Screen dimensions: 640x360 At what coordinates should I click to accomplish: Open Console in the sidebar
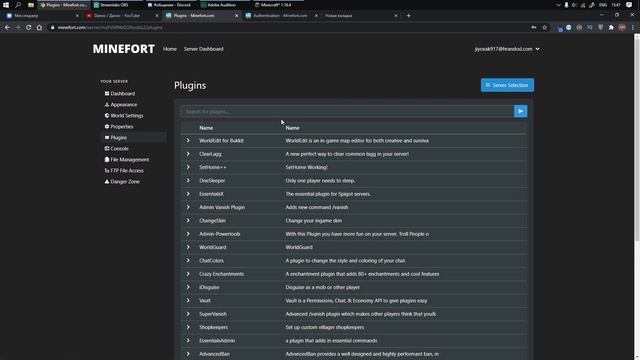117,149
